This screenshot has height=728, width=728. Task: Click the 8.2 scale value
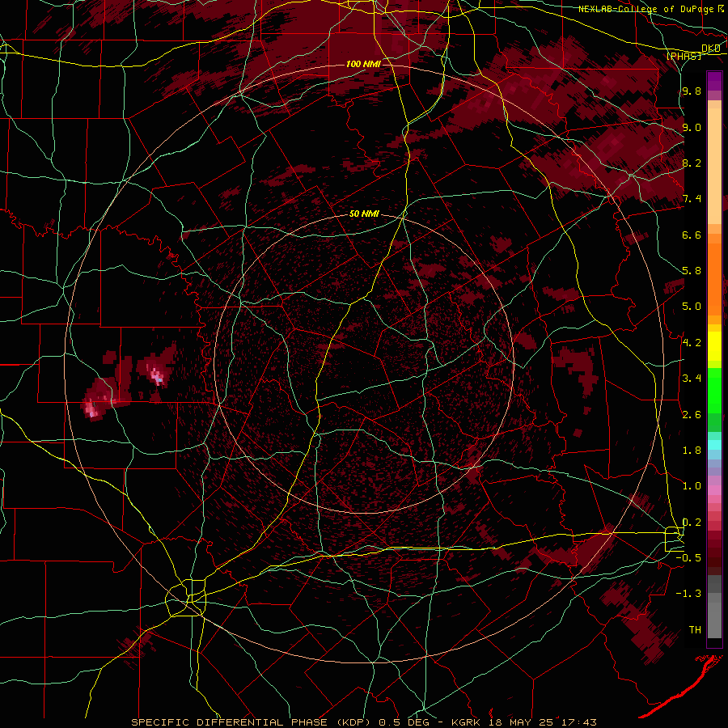692,163
